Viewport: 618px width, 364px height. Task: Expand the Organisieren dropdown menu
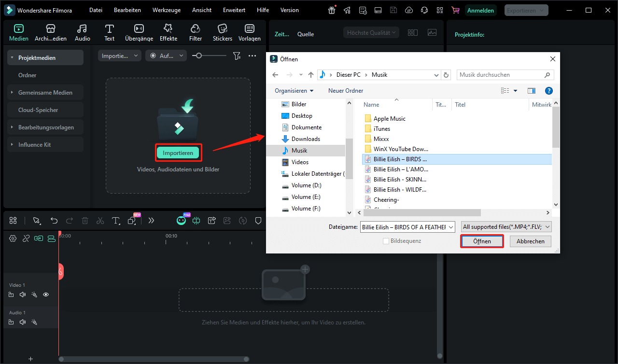coord(294,91)
